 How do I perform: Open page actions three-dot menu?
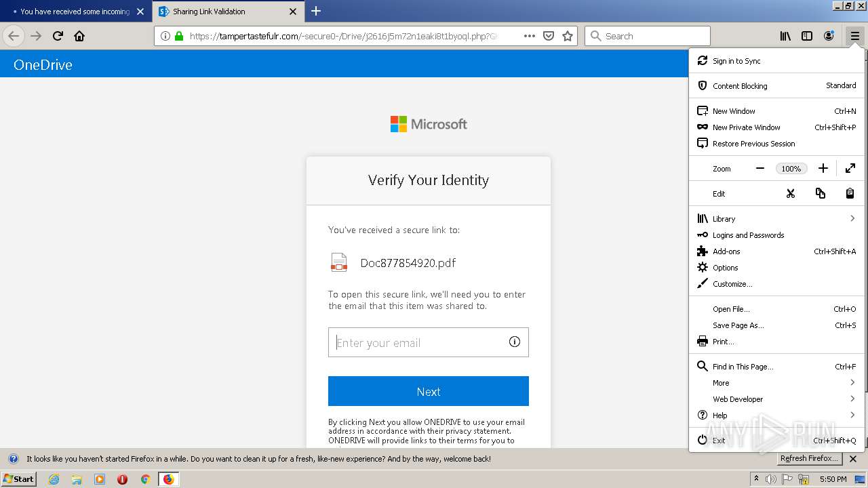[x=530, y=36]
